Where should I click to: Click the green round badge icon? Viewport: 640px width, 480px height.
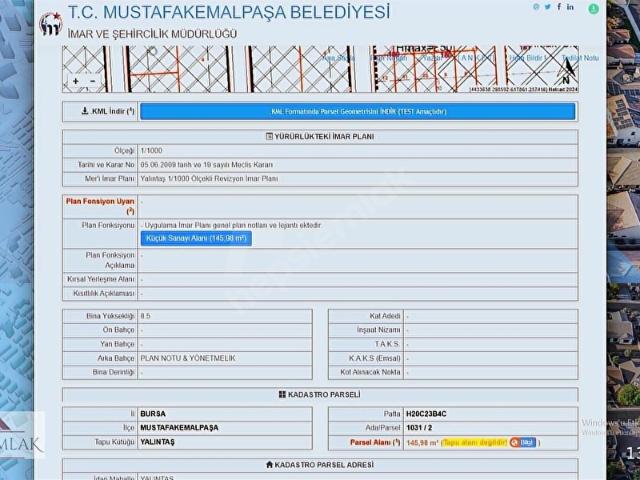tap(593, 9)
